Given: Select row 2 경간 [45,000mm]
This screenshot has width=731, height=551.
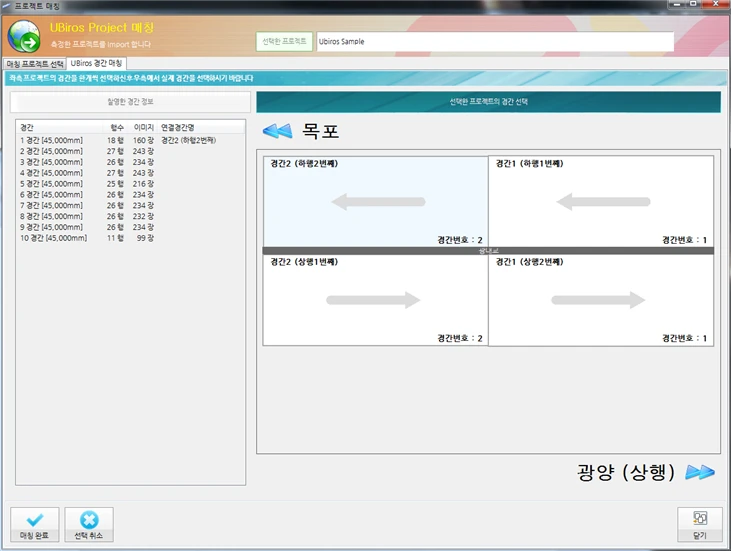Looking at the screenshot, I should (x=130, y=151).
